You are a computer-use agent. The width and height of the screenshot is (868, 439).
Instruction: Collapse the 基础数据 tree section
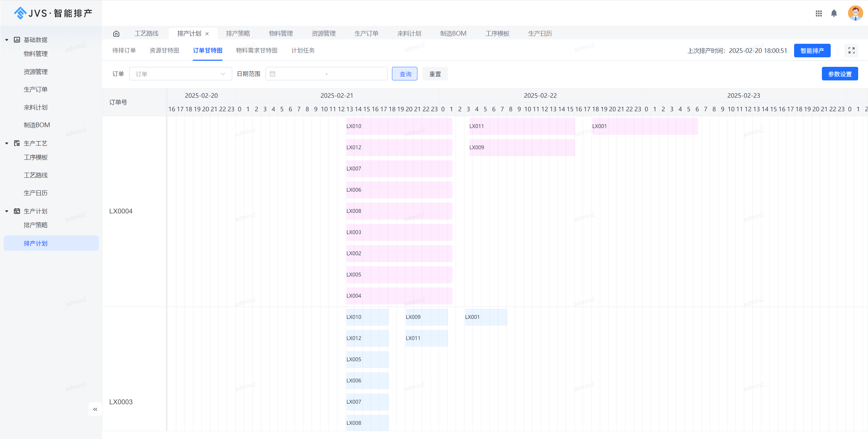click(7, 40)
